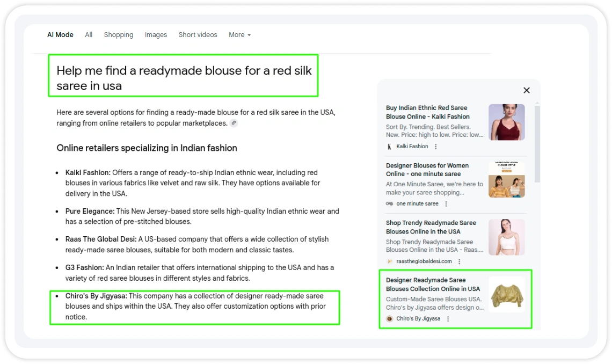Image resolution: width=612 pixels, height=364 pixels.
Task: Click the Kalki Fashion site favicon
Action: (x=389, y=147)
